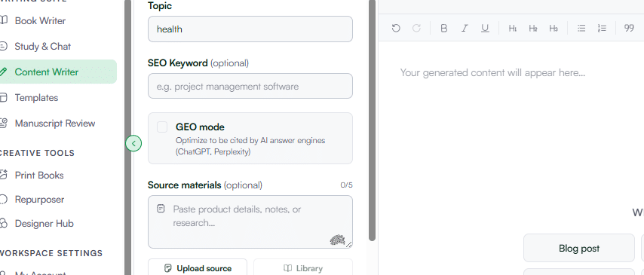
Task: Toggle italic formatting
Action: point(465,29)
